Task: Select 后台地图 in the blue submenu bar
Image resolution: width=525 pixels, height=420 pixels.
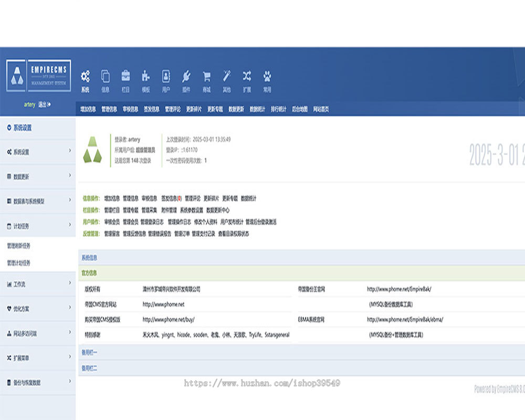Action: 300,109
